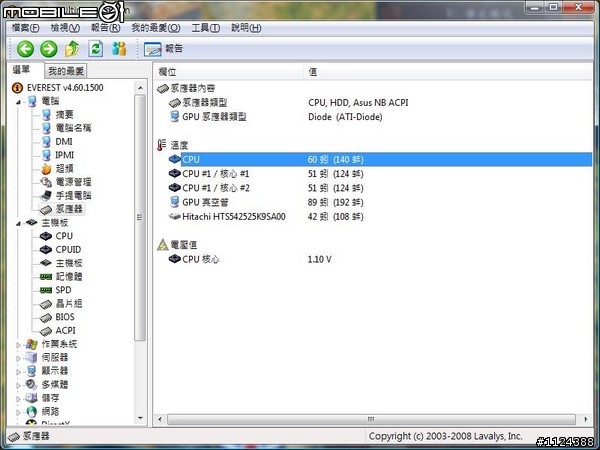The width and height of the screenshot is (600, 450).
Task: Select the 超頻 flame icon
Action: point(46,168)
